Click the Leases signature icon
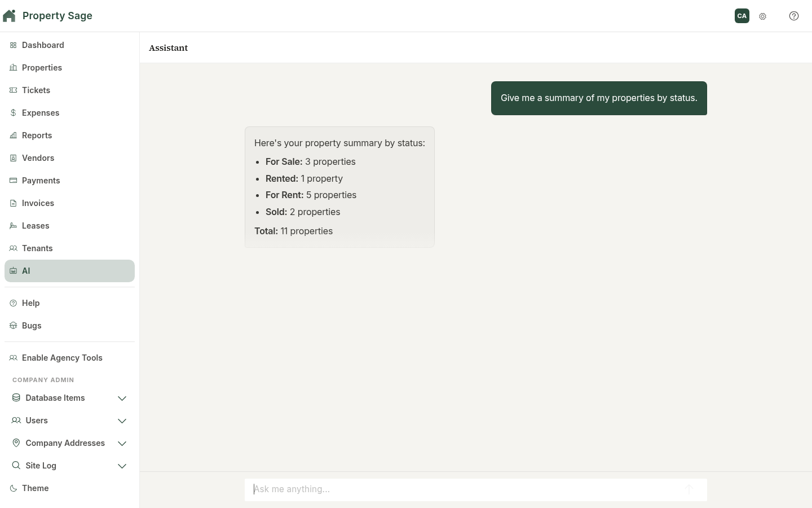This screenshot has width=812, height=508. coord(14,226)
